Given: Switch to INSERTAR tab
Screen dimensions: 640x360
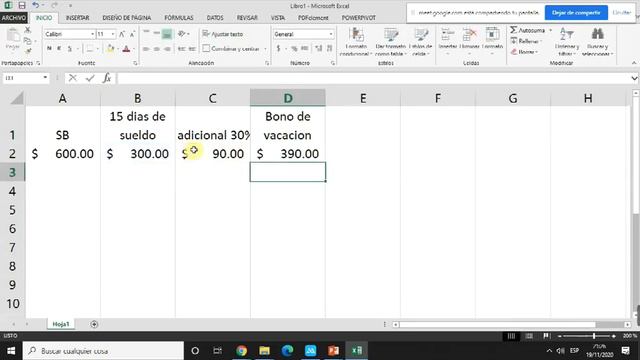Looking at the screenshot, I should tap(77, 18).
